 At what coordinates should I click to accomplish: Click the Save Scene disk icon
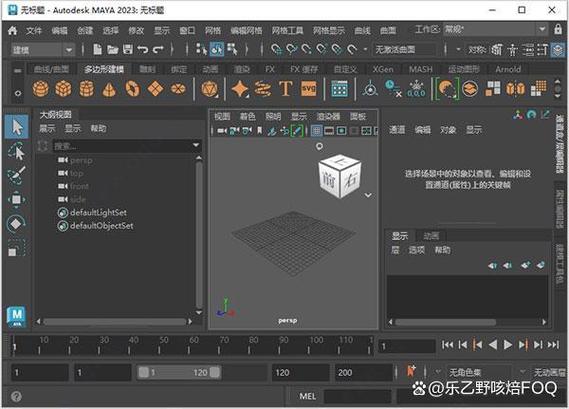[128, 49]
